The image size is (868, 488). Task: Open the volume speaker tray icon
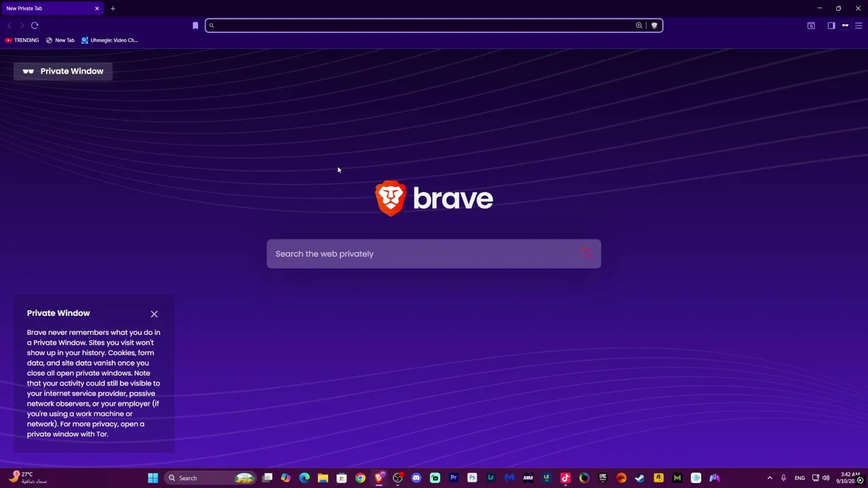826,478
